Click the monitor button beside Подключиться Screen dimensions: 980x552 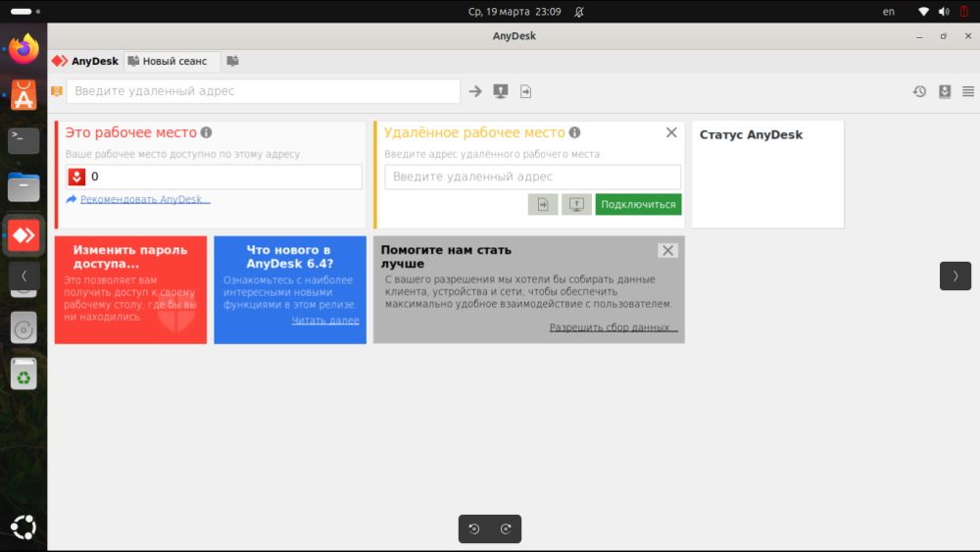tap(576, 204)
